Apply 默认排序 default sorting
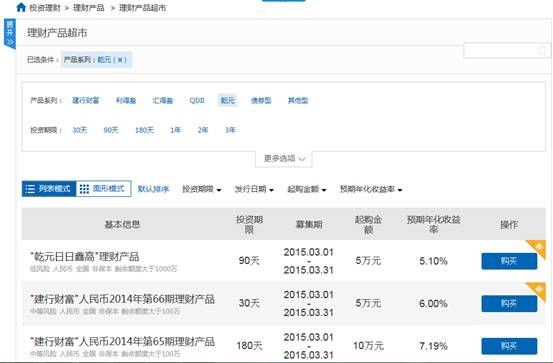This screenshot has height=363, width=553. click(x=153, y=189)
